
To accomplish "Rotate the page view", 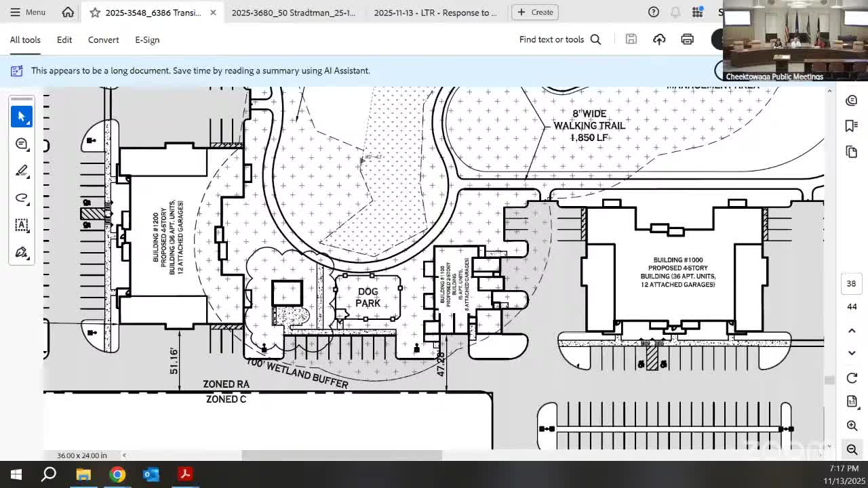I will coord(852,378).
